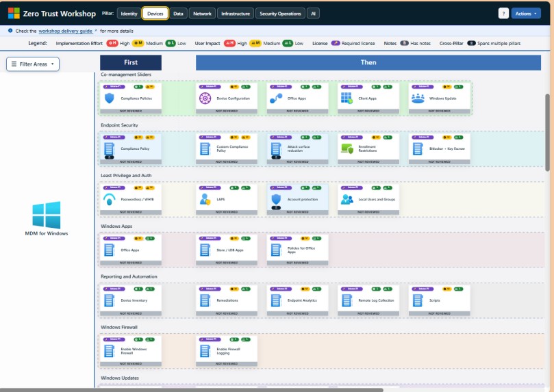Switch to the Identity pillar tab

click(x=128, y=13)
